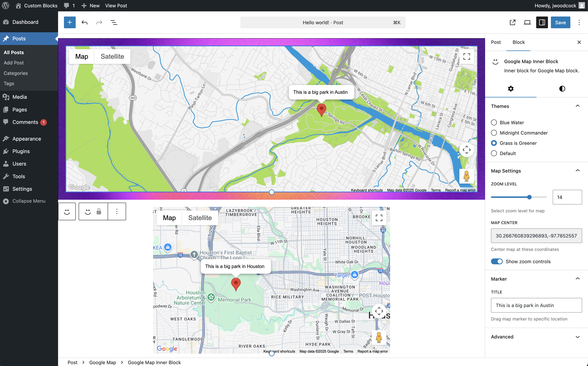
Task: Redo the last undone change
Action: tap(99, 23)
